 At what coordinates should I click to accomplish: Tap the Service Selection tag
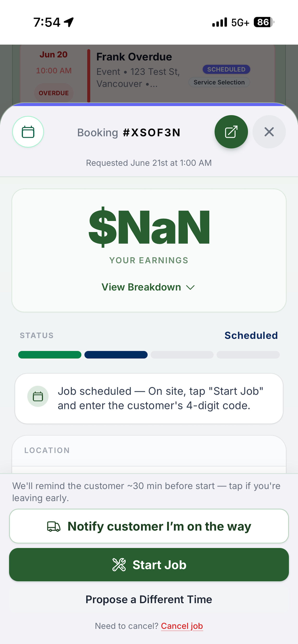point(219,82)
